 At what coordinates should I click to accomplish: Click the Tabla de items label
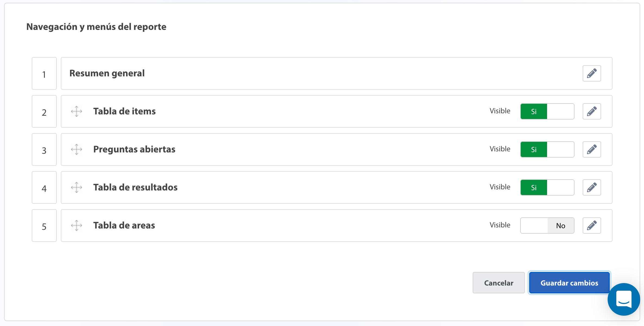(x=124, y=111)
